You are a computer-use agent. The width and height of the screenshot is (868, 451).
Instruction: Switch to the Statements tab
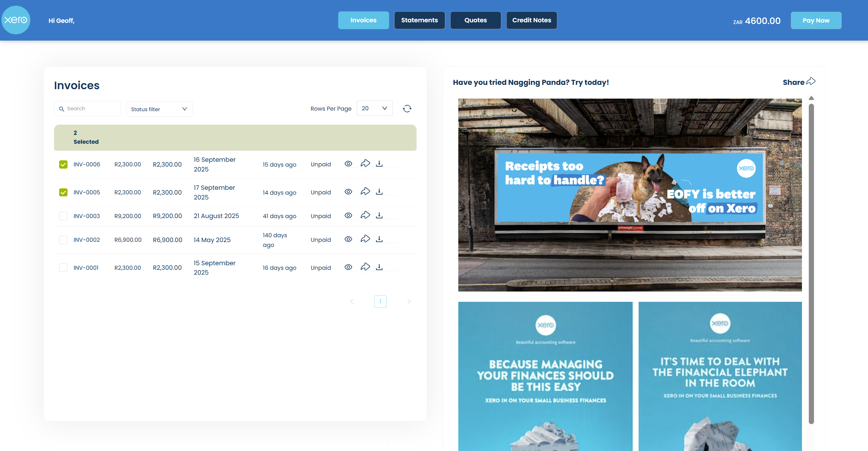pos(419,20)
